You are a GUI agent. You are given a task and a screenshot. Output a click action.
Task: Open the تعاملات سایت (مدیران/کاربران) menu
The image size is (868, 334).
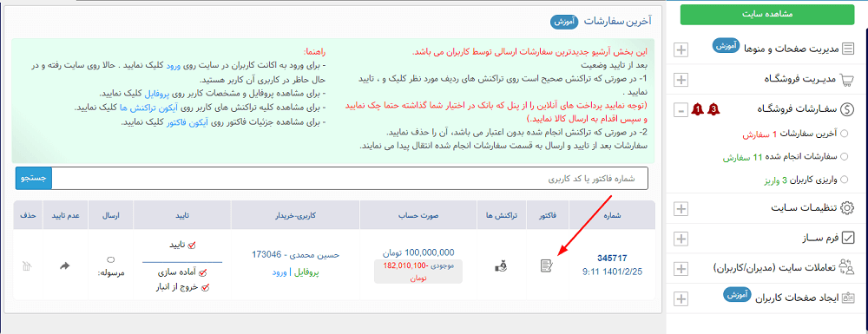774,268
